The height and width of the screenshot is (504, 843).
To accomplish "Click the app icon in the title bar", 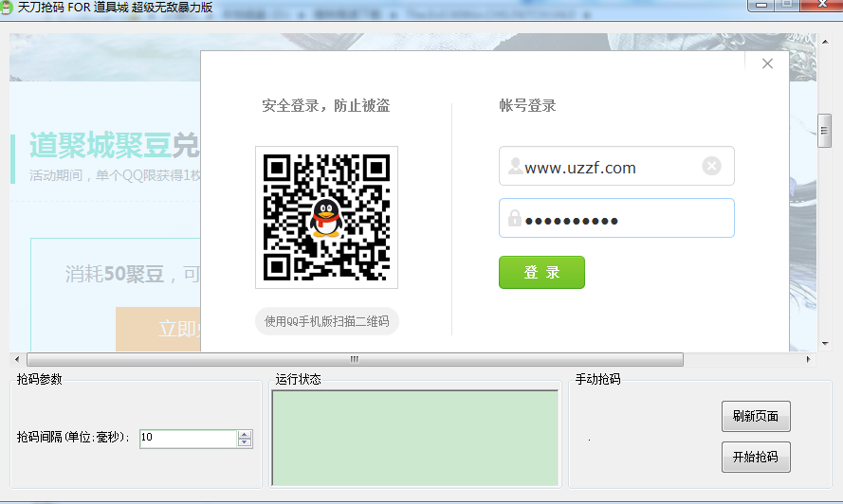I will pyautogui.click(x=6, y=8).
